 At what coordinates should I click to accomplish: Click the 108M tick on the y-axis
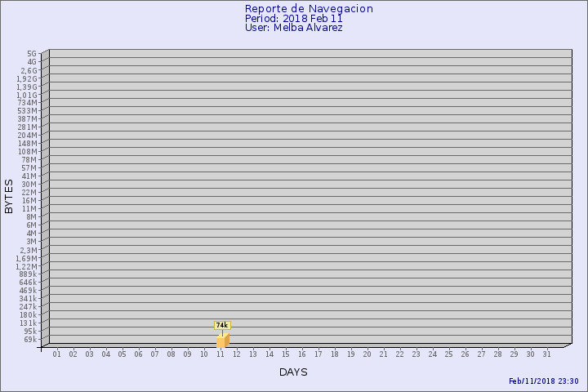[28, 152]
